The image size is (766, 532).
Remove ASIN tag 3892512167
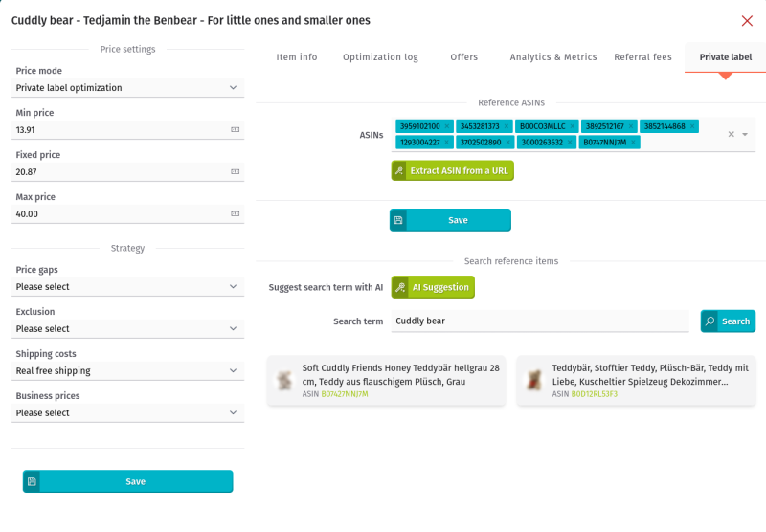coord(631,126)
